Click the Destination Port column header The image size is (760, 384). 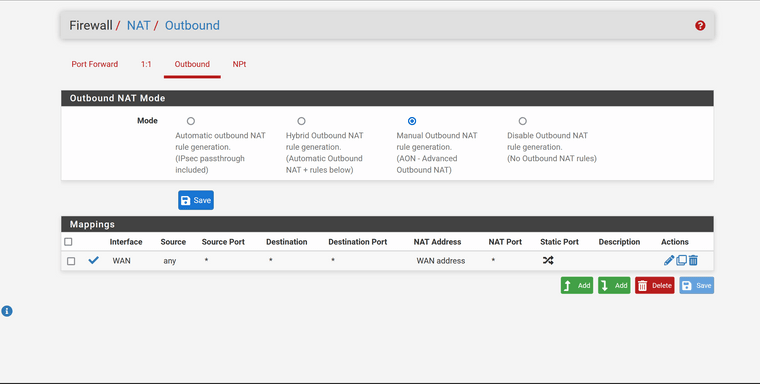pos(358,242)
